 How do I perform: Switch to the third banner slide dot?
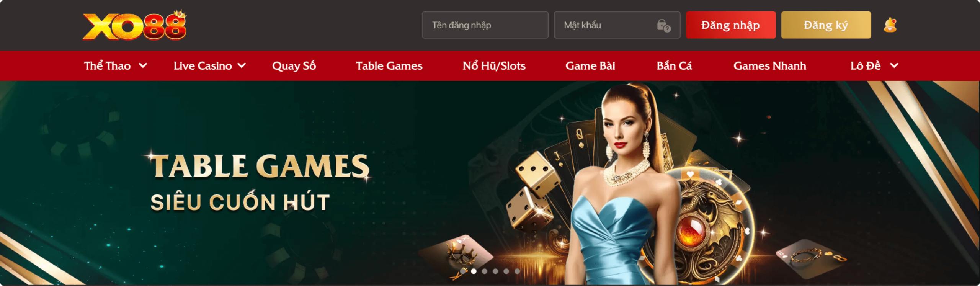click(485, 271)
